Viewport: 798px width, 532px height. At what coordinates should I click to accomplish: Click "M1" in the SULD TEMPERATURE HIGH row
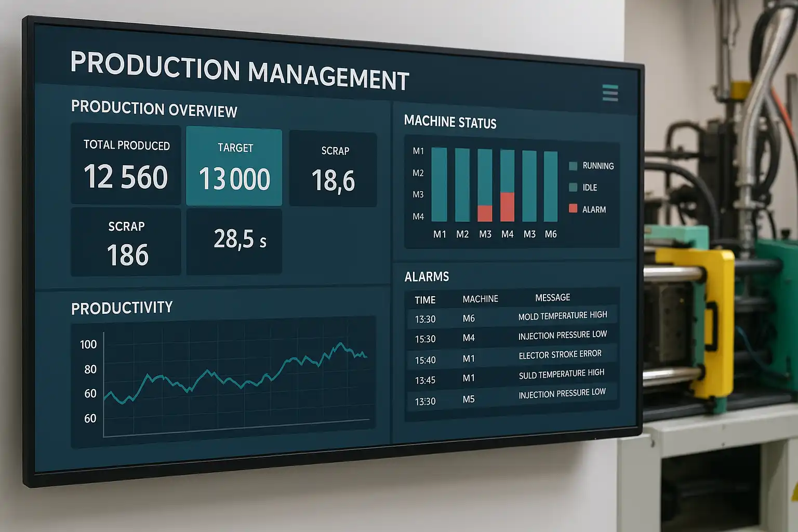(x=469, y=378)
